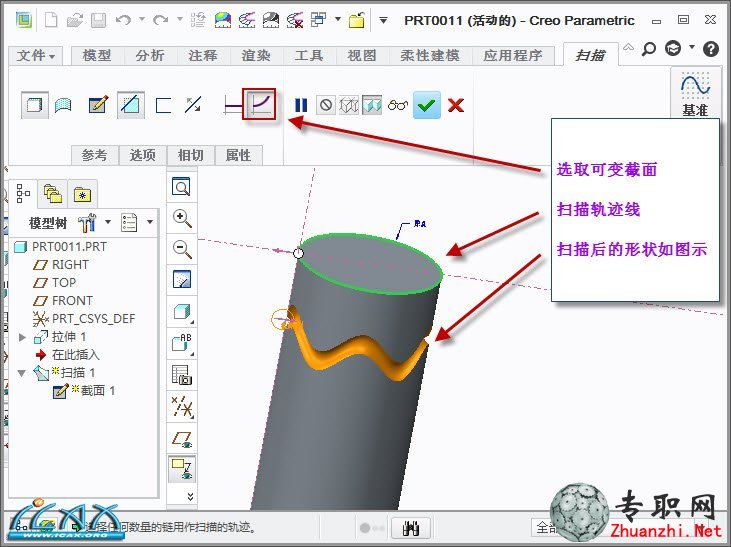This screenshot has height=547, width=731.
Task: Select the constant section sweep option
Action: (233, 105)
